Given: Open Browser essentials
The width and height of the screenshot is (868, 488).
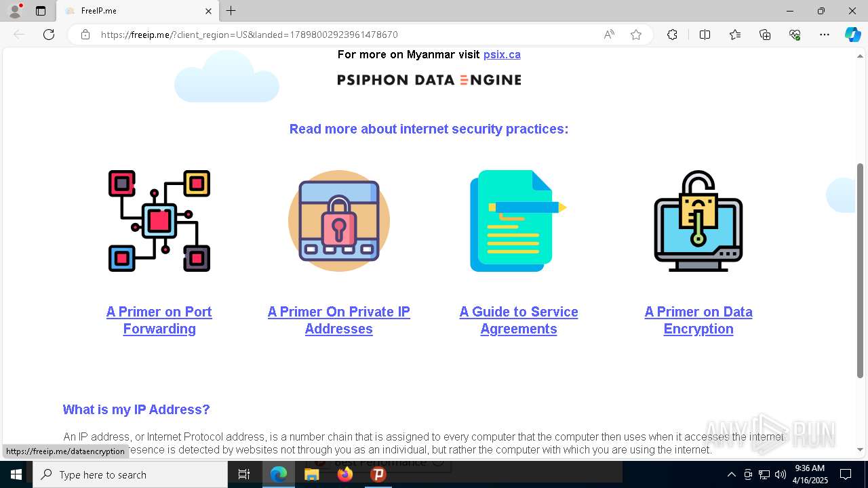Looking at the screenshot, I should (795, 35).
